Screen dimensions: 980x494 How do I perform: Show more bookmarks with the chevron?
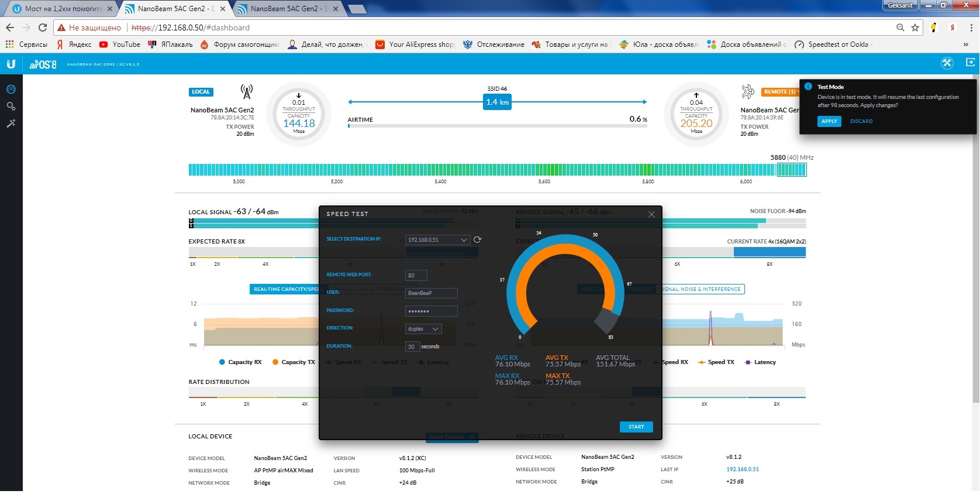(x=965, y=44)
